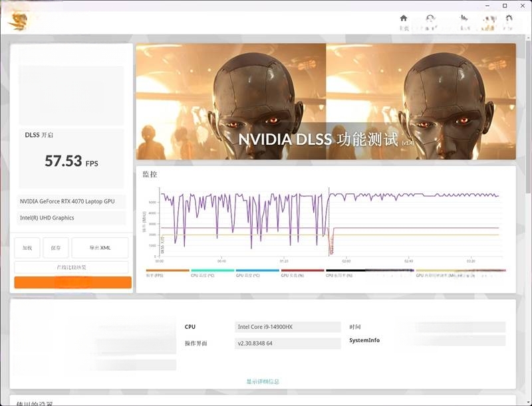Click the 时间 label
This screenshot has height=406, width=532.
[355, 327]
